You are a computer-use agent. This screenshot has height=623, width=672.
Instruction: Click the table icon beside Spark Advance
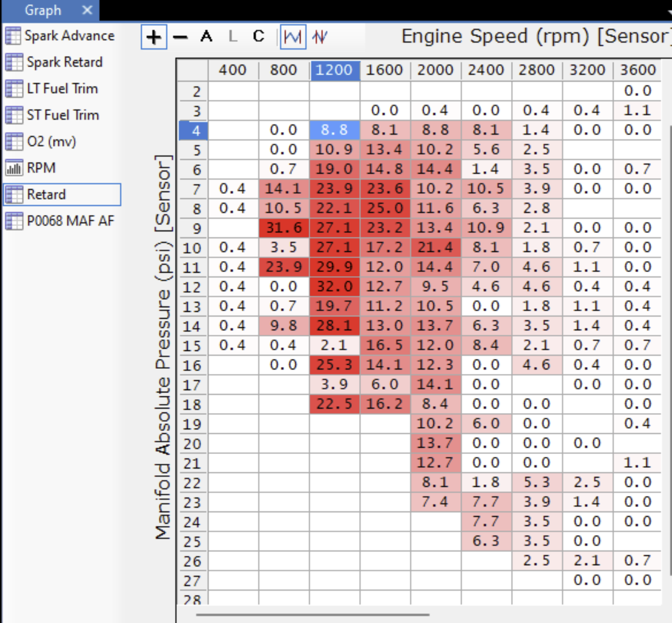pyautogui.click(x=13, y=35)
